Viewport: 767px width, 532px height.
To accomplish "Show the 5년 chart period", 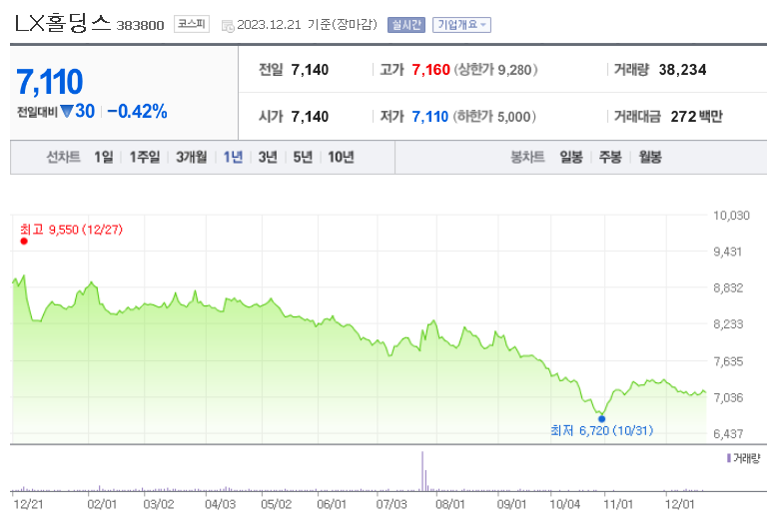I will click(303, 157).
